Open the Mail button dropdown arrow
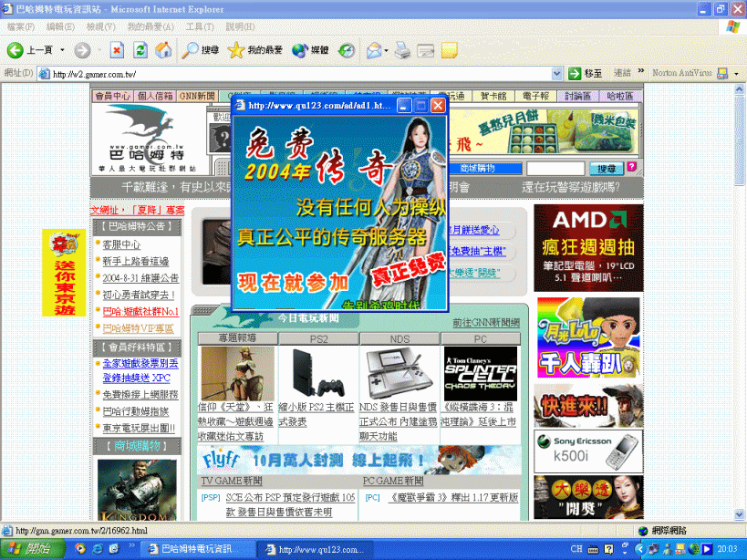The image size is (747, 560). 386,50
